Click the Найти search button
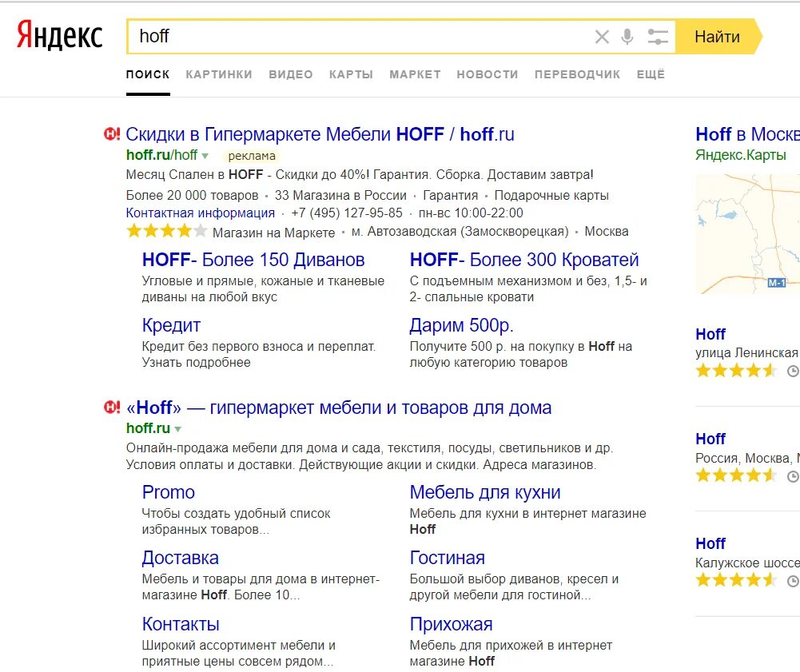The height and width of the screenshot is (672, 800). tap(717, 37)
